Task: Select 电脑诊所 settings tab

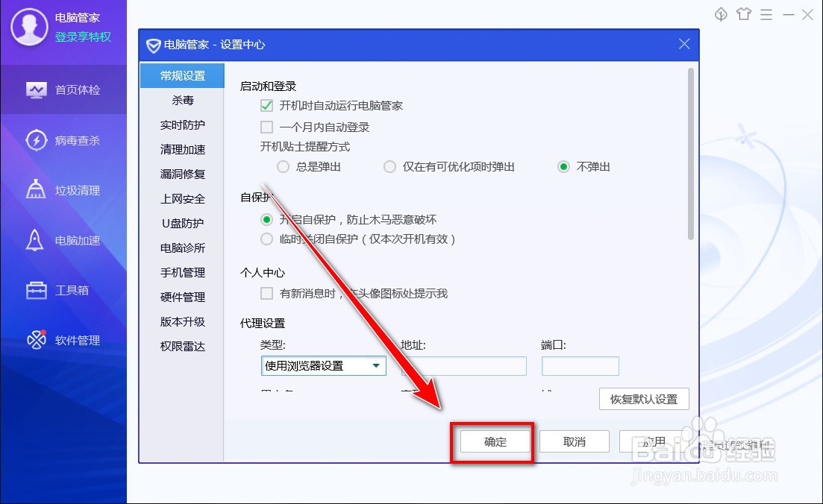Action: [182, 248]
